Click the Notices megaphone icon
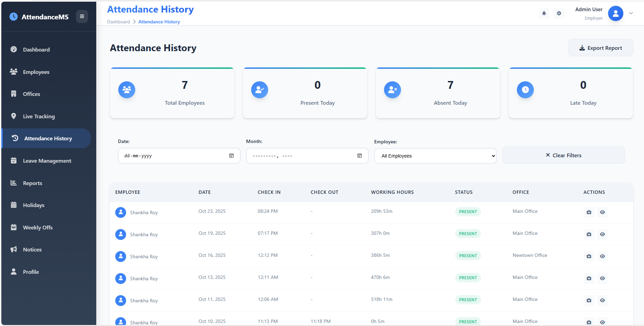 point(14,249)
